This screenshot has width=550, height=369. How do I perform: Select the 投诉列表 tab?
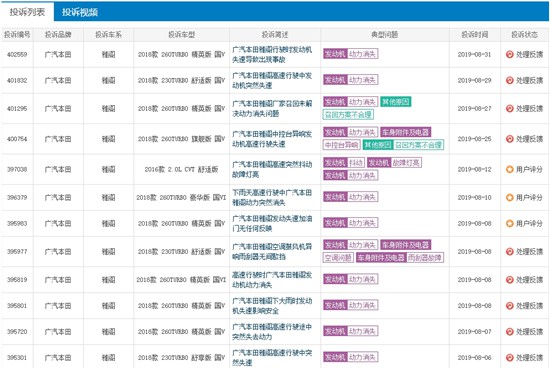coord(27,12)
